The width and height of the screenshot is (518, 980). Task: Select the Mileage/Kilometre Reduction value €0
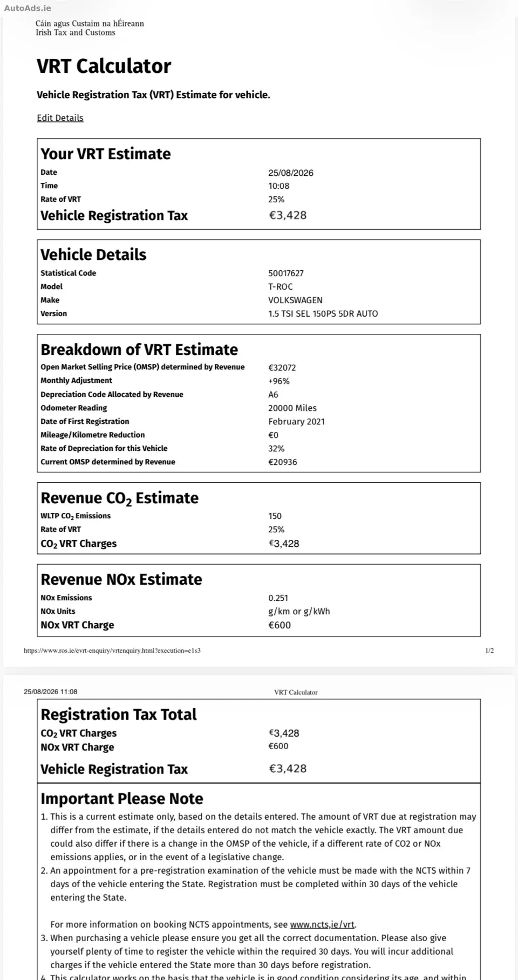coord(274,435)
